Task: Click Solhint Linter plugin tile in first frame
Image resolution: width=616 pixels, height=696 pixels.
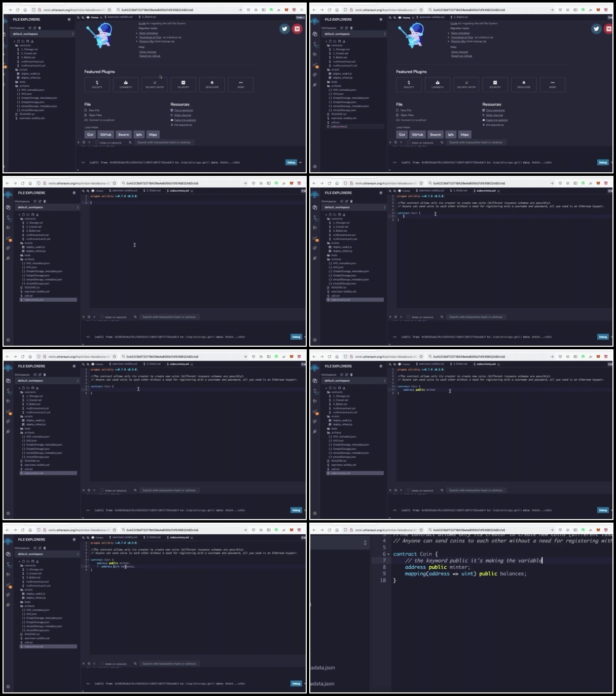Action: [155, 84]
